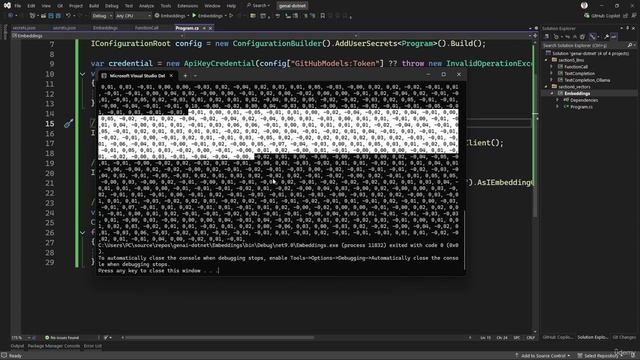
Task: Click the CRLF line ending indicator
Action: point(531,338)
